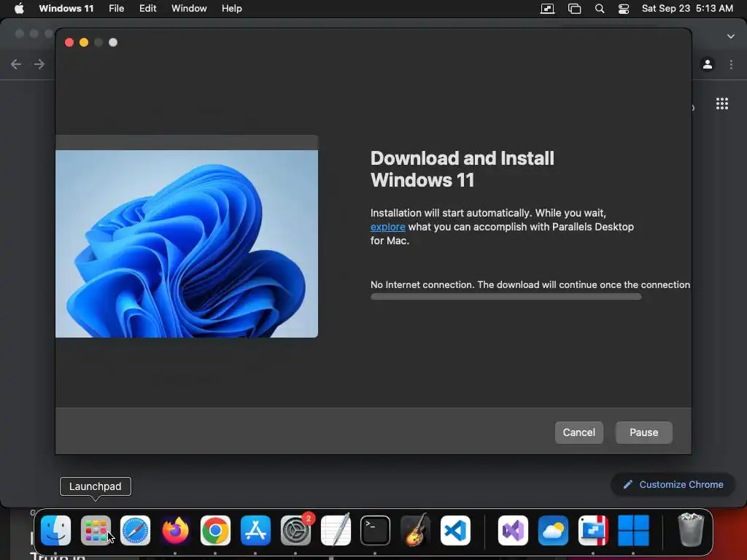
Task: Click the date and time in menu bar
Action: pyautogui.click(x=687, y=8)
